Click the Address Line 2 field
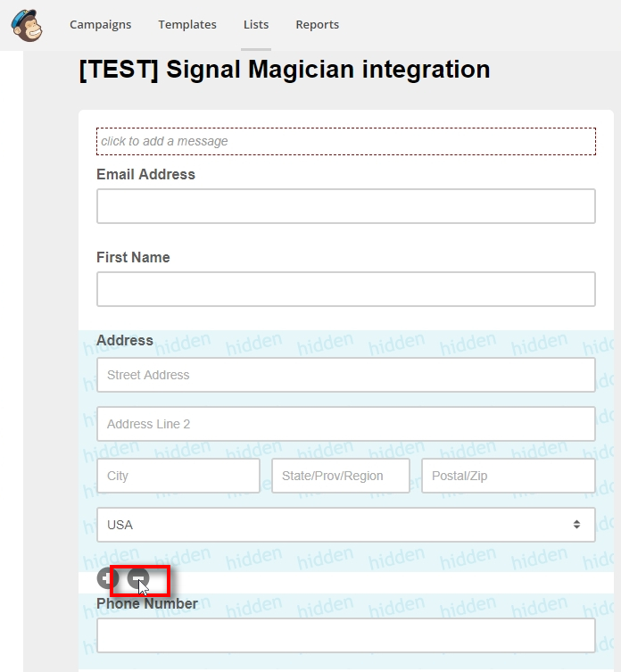 345,424
